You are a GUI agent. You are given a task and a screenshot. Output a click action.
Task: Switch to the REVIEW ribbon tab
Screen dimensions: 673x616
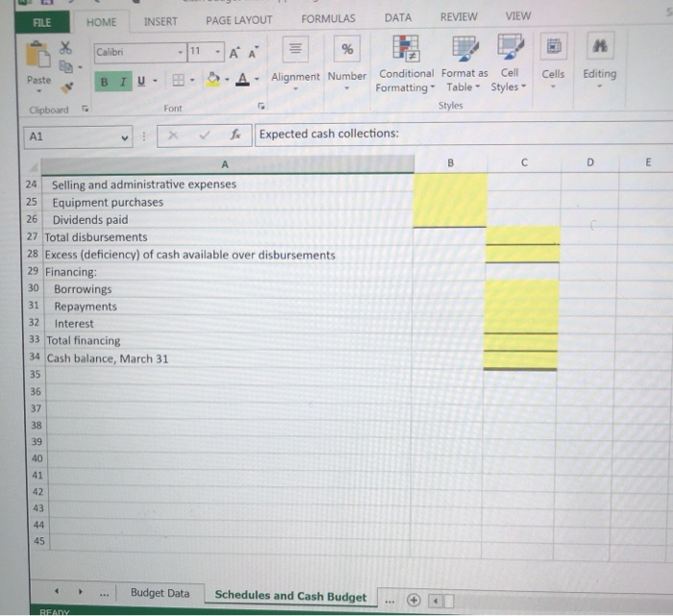click(459, 16)
